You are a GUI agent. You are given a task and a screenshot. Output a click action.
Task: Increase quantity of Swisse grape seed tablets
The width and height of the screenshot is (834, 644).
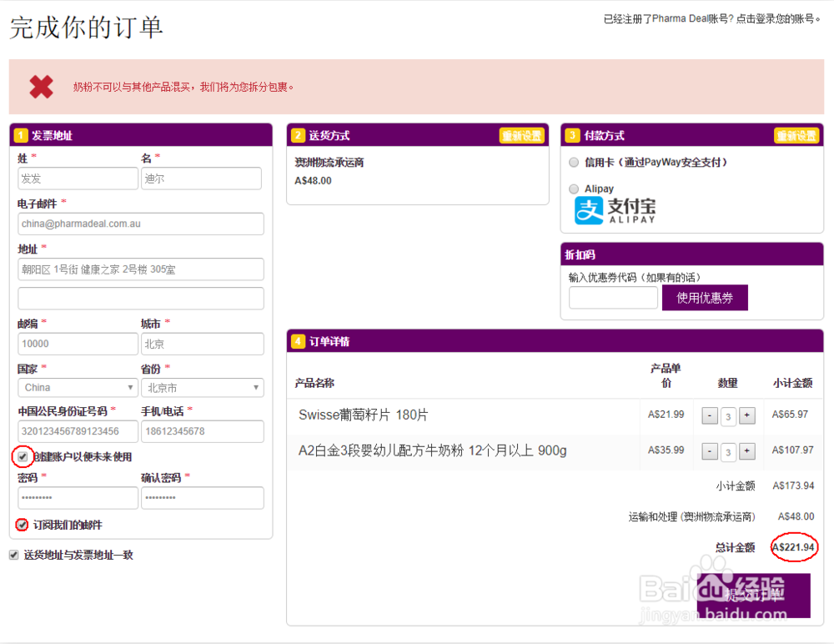746,415
